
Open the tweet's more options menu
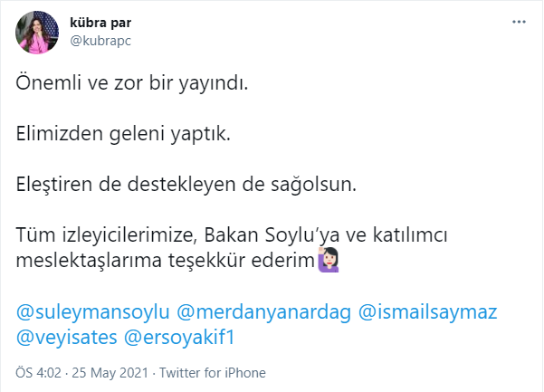517,21
